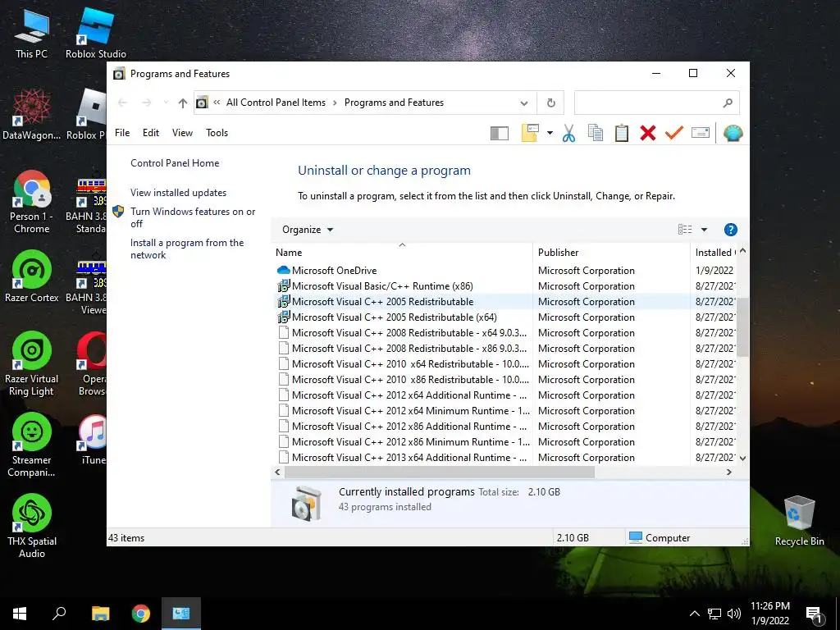Click the Refresh button in address bar
The image size is (840, 630).
coord(550,103)
